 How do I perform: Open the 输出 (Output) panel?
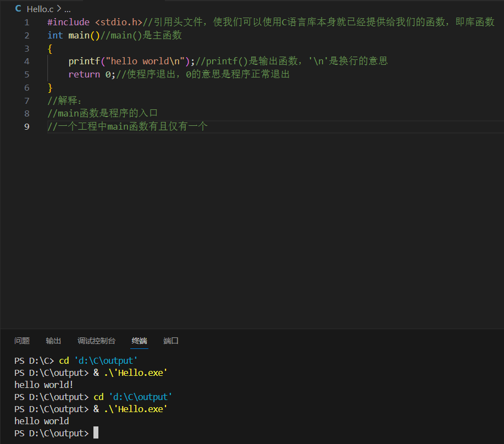[x=53, y=341]
